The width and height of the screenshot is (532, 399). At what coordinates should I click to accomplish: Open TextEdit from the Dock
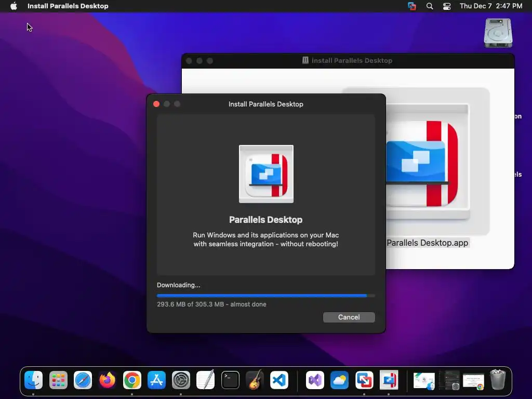point(206,379)
